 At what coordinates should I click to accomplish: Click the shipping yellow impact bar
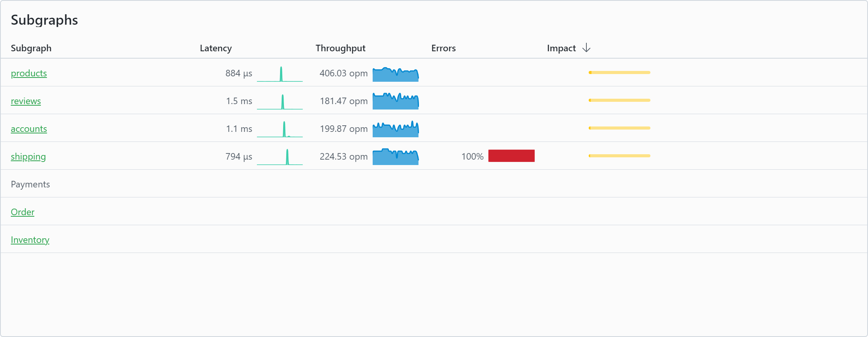619,156
